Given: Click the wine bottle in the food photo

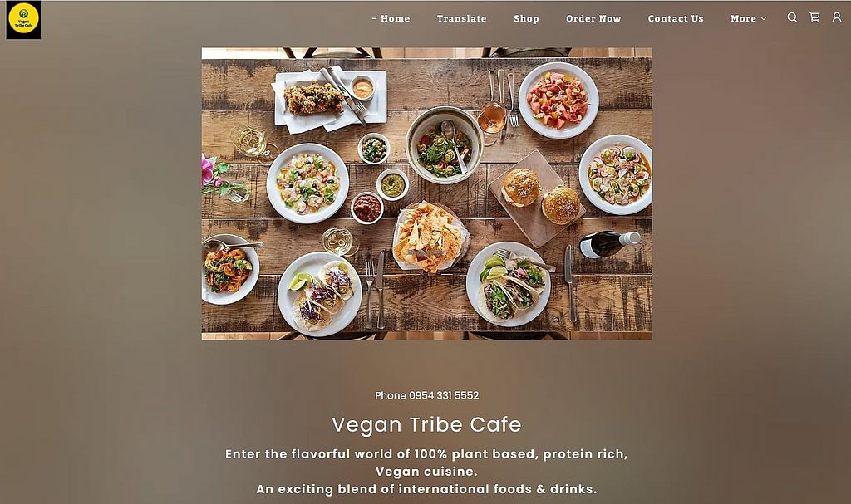Looking at the screenshot, I should 609,243.
